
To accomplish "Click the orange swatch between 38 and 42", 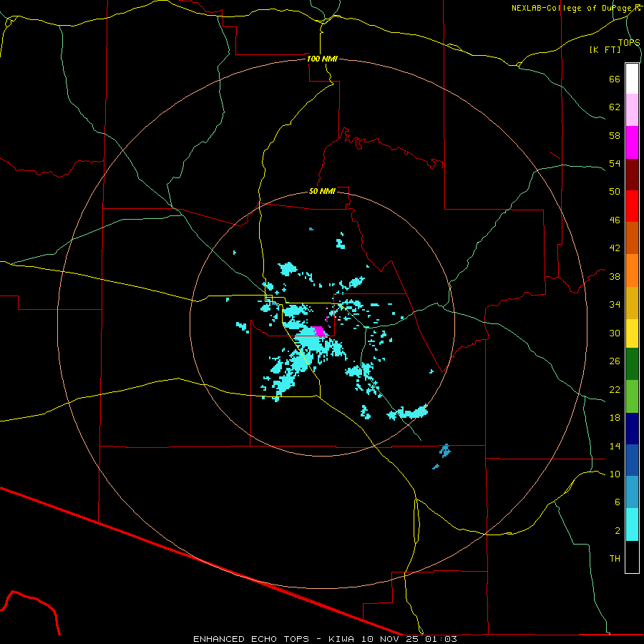I will point(632,270).
